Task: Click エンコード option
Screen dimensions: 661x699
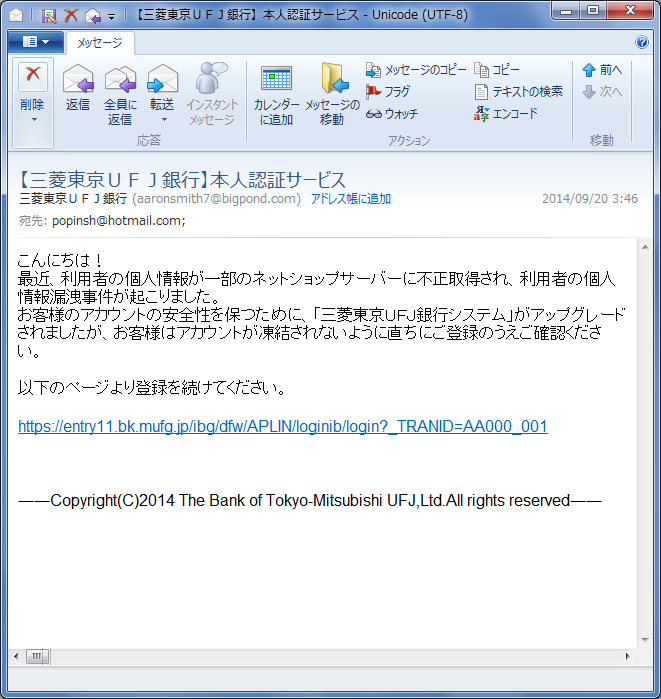Action: (506, 114)
